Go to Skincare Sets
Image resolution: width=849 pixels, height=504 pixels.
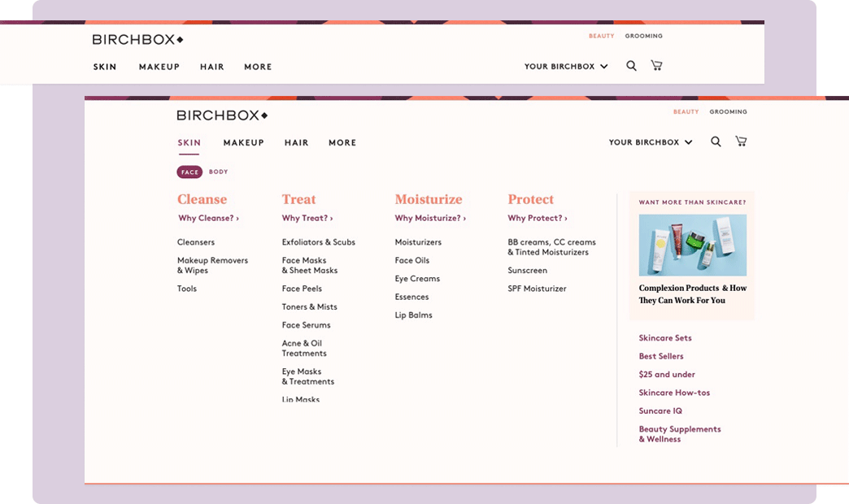coord(665,338)
